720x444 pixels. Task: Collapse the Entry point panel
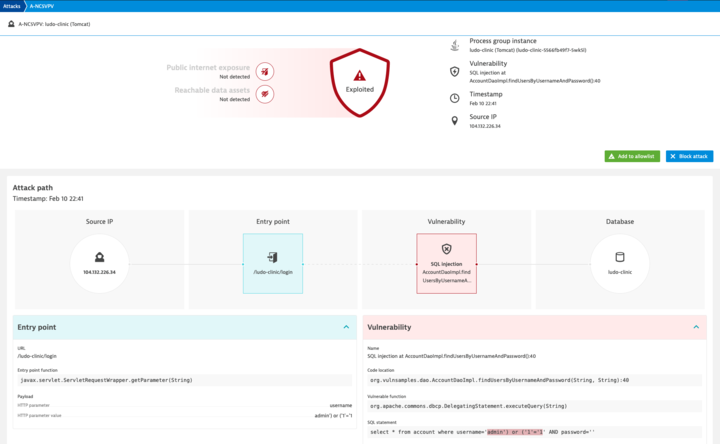pos(346,327)
